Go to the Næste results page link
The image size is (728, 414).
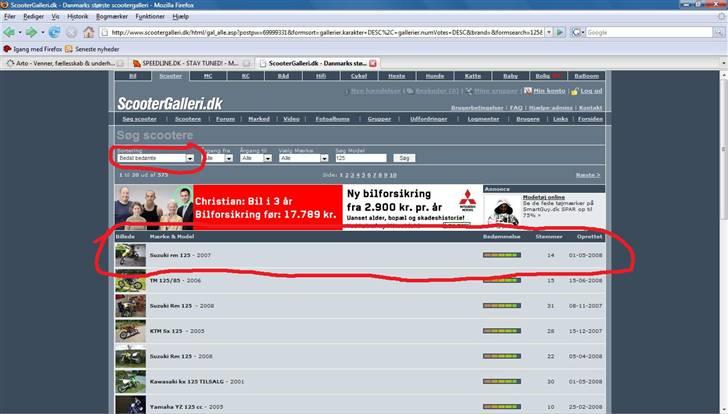coord(588,175)
